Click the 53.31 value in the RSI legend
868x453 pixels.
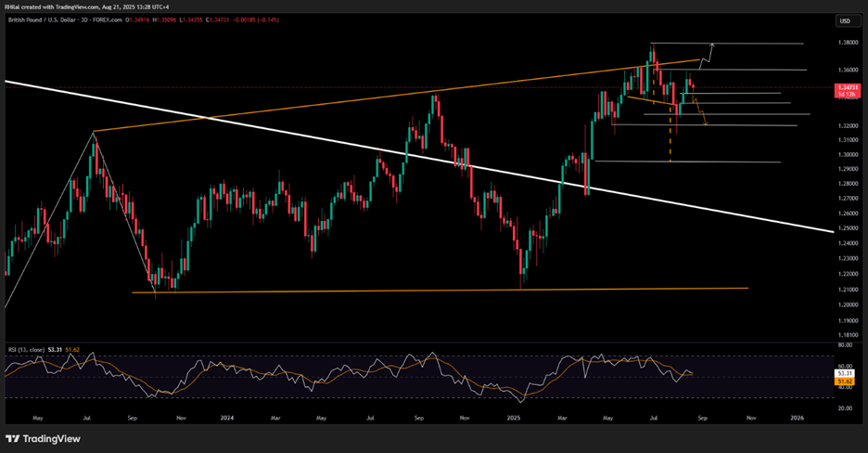click(55, 349)
